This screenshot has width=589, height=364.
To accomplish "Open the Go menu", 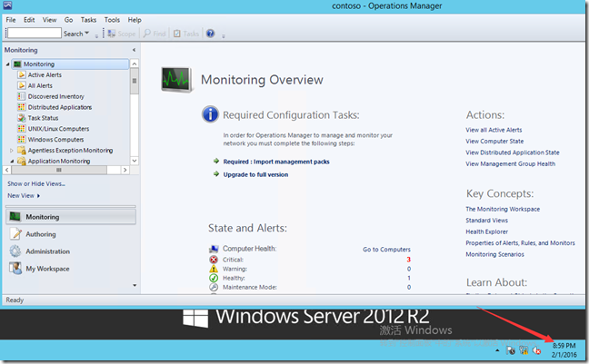I will 68,20.
